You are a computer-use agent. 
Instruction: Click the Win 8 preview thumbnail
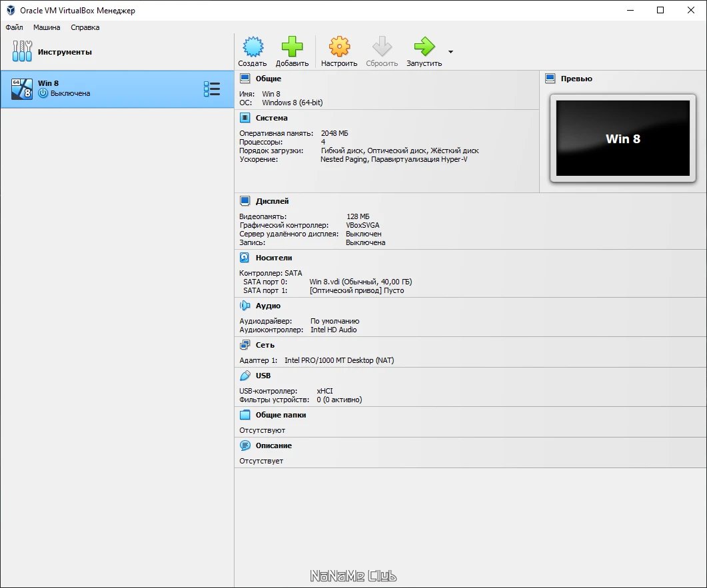622,138
